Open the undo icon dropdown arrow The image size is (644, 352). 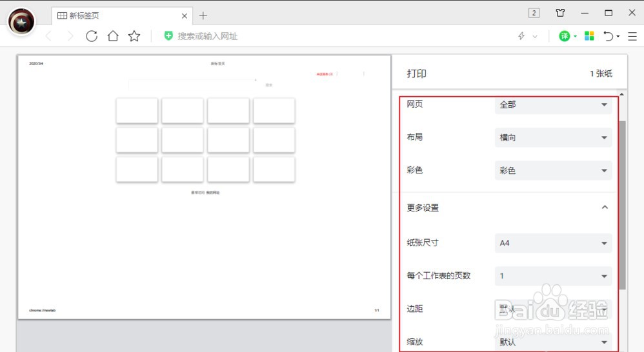point(618,36)
